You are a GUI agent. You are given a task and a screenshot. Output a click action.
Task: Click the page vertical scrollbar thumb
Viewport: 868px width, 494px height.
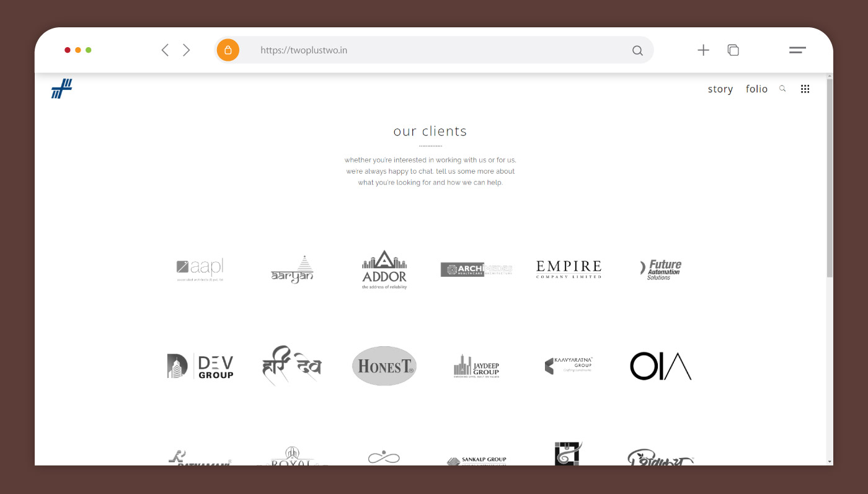(830, 177)
